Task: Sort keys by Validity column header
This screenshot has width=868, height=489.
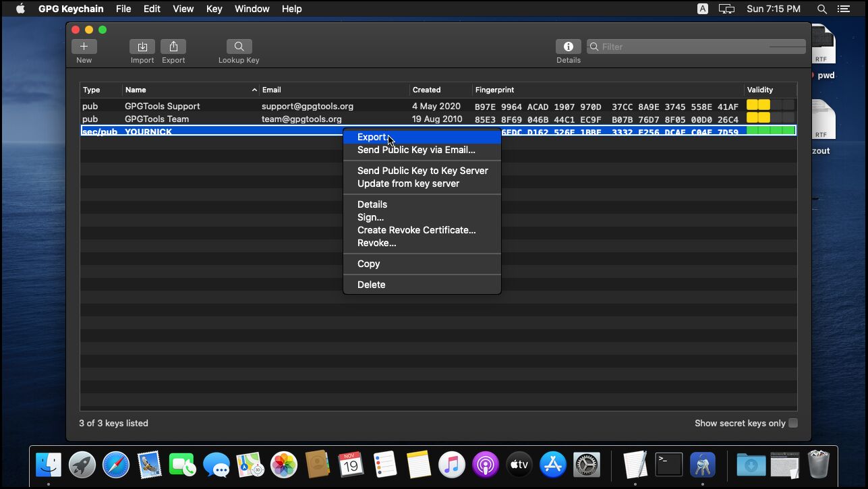Action: [x=760, y=90]
